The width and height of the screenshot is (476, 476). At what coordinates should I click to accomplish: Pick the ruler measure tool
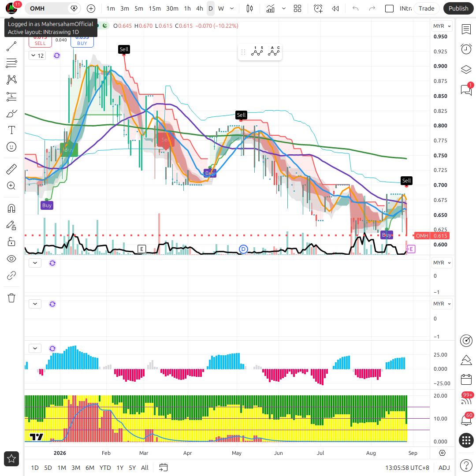pyautogui.click(x=11, y=169)
